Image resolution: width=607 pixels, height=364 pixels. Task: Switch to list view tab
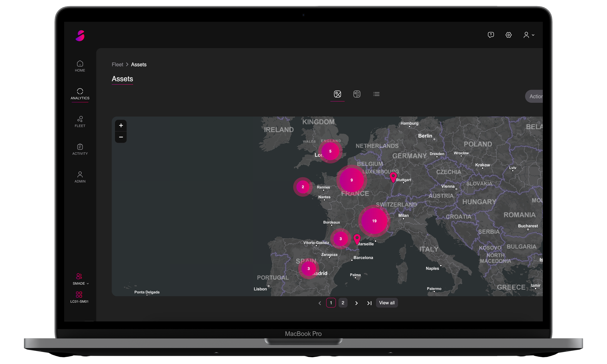point(376,94)
